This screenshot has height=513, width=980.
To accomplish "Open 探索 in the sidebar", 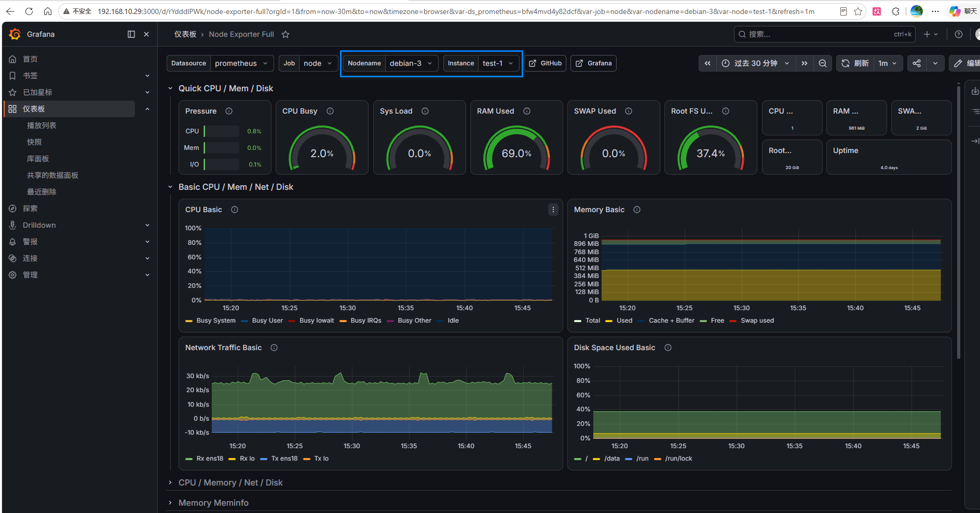I will (30, 209).
